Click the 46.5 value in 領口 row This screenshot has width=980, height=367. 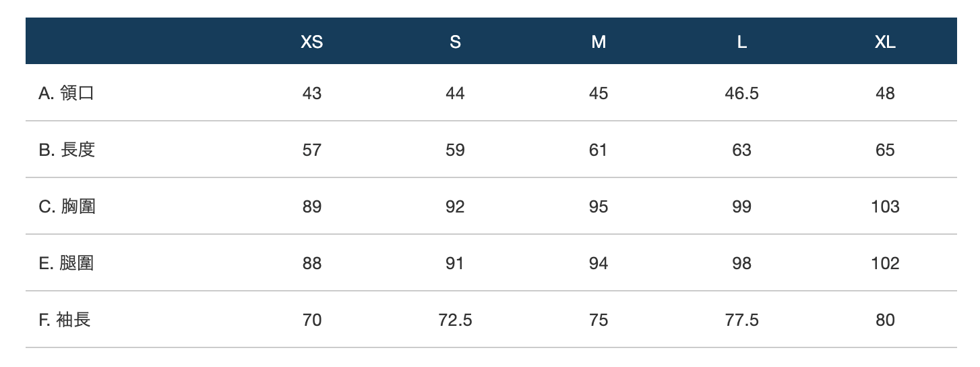pyautogui.click(x=741, y=93)
